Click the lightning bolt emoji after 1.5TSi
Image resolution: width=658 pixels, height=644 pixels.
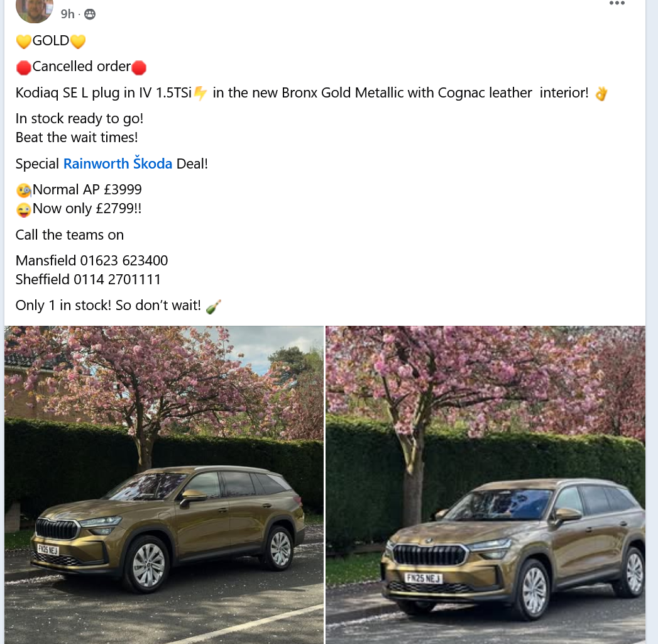[x=200, y=93]
